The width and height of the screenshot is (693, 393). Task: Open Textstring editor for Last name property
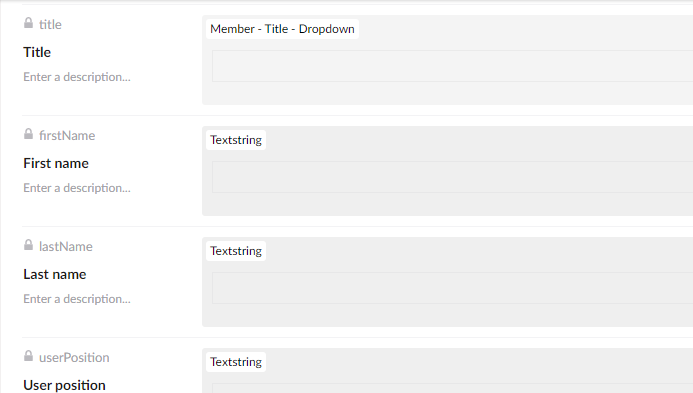pos(236,251)
